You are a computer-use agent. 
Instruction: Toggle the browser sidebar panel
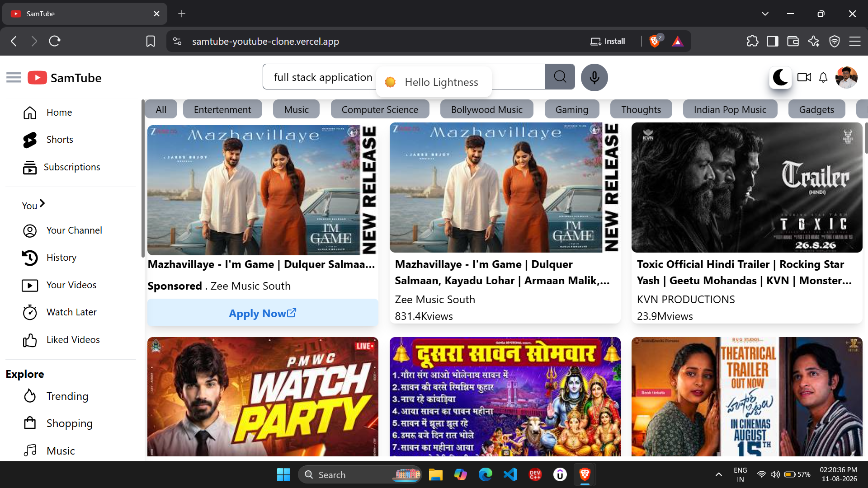(773, 41)
